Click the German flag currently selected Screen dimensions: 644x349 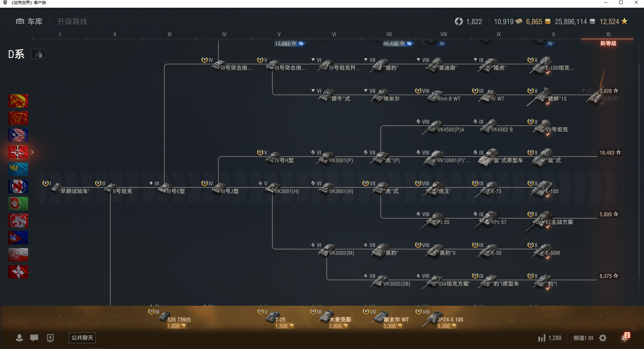pyautogui.click(x=18, y=152)
